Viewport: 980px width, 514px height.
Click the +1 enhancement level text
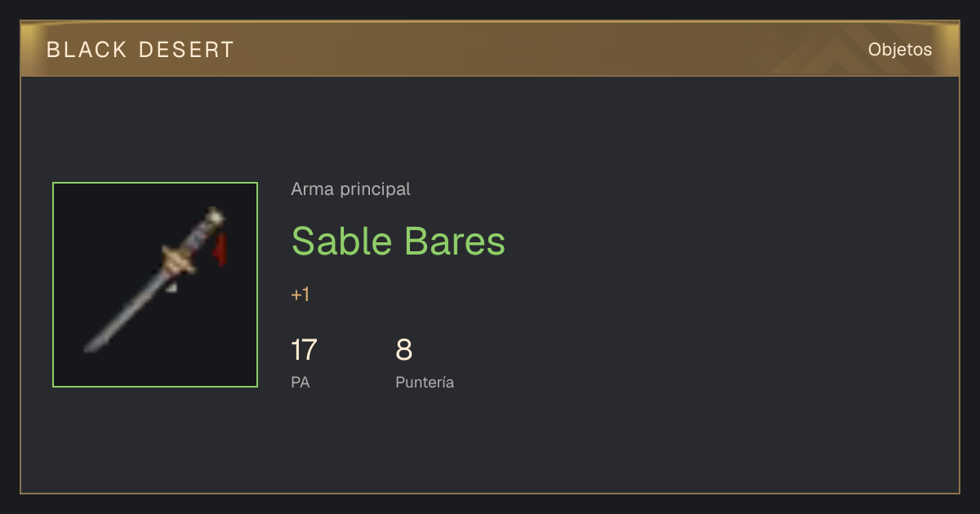[x=301, y=295]
